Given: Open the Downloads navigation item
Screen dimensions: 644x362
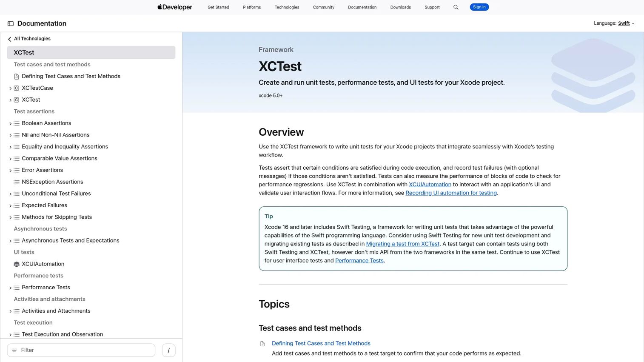Looking at the screenshot, I should pos(400,7).
